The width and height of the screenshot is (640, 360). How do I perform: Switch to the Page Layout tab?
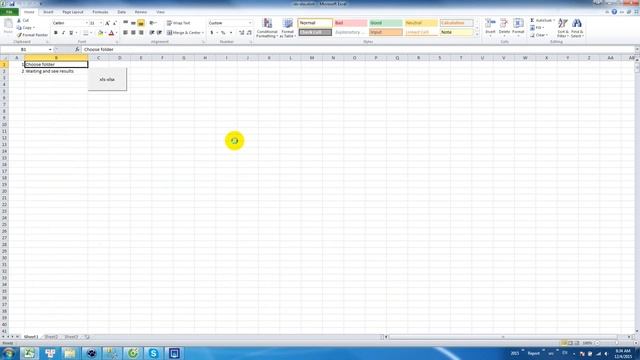pos(73,12)
